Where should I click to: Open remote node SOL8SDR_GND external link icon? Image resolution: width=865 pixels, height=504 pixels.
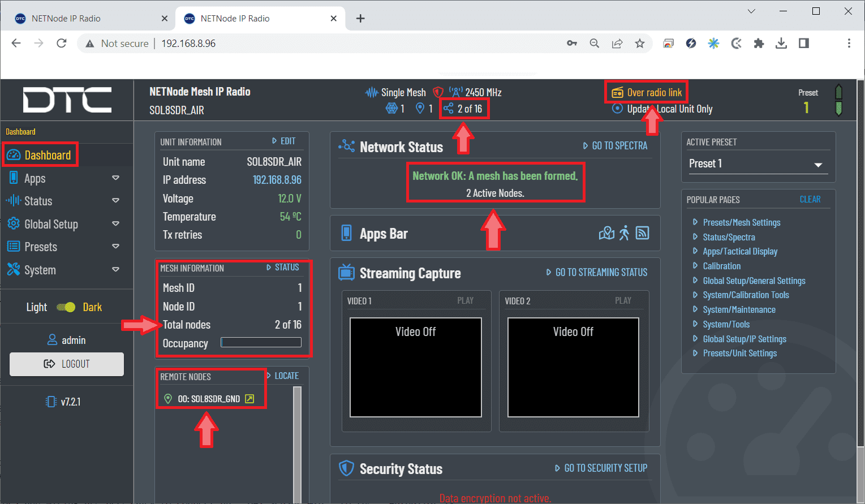pyautogui.click(x=249, y=399)
